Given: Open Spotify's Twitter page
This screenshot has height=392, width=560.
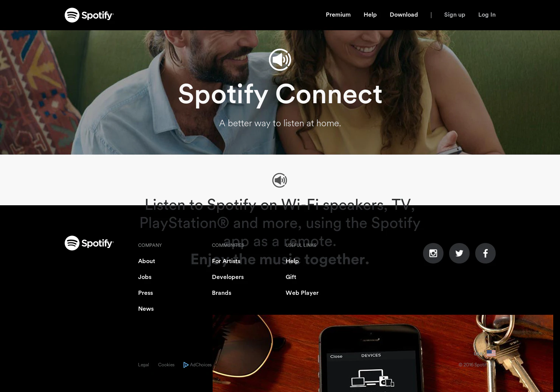Looking at the screenshot, I should (459, 253).
